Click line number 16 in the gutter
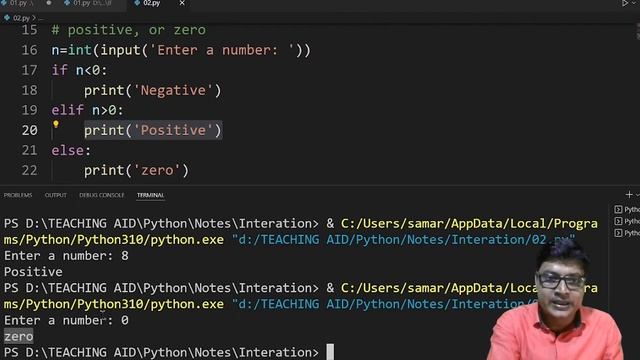The width and height of the screenshot is (640, 360). pos(29,50)
